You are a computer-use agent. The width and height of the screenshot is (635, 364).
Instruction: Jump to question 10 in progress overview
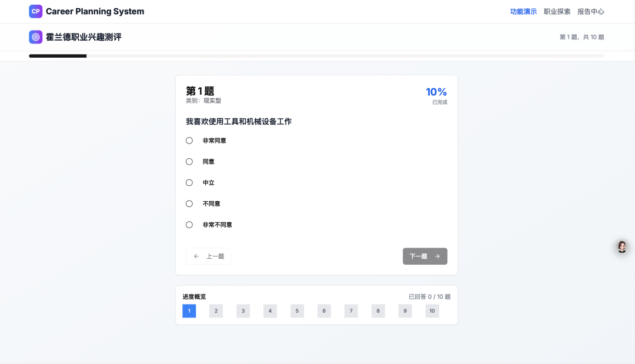(432, 311)
